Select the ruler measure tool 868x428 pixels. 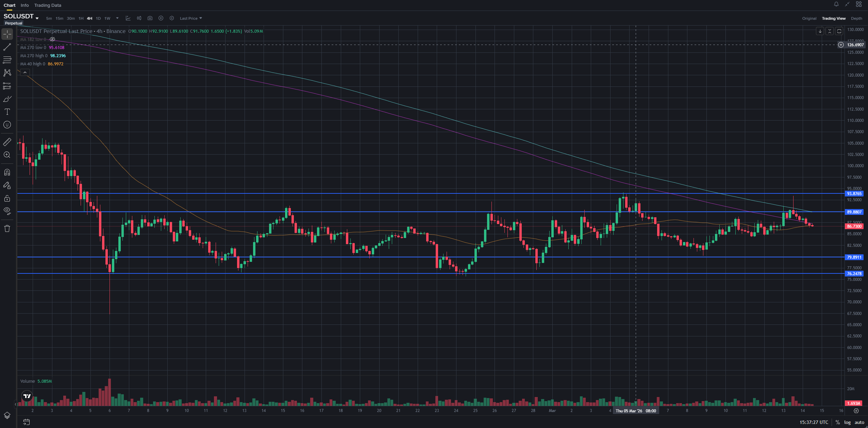click(x=7, y=142)
